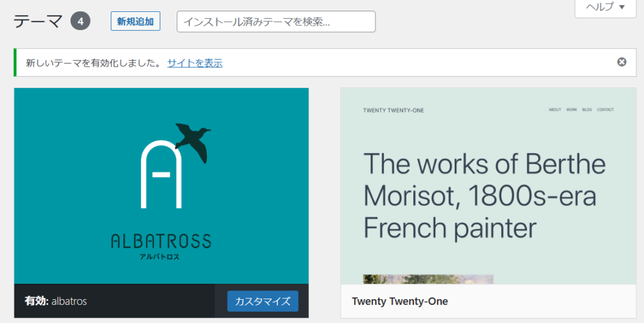
Task: Click the ALBATROSS wordmark in the thumbnail
Action: pyautogui.click(x=161, y=241)
